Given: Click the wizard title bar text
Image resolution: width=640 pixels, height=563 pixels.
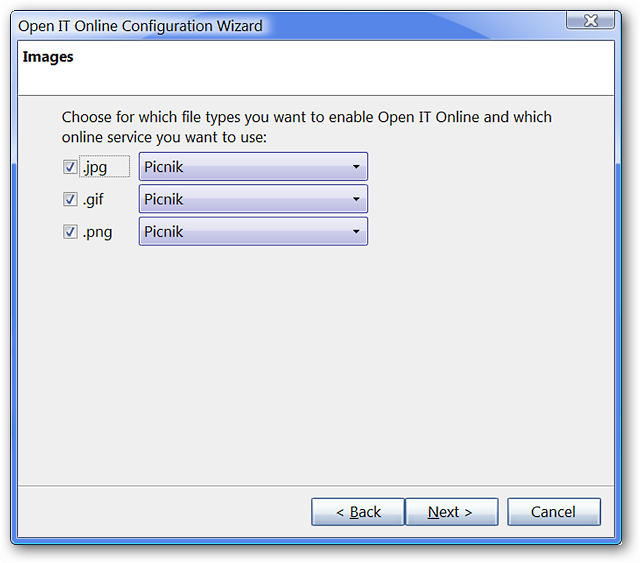Looking at the screenshot, I should (140, 26).
